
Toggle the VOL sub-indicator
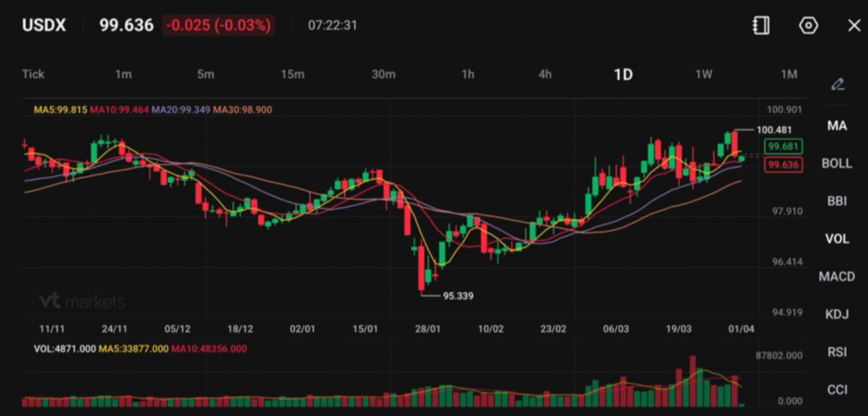pos(837,239)
